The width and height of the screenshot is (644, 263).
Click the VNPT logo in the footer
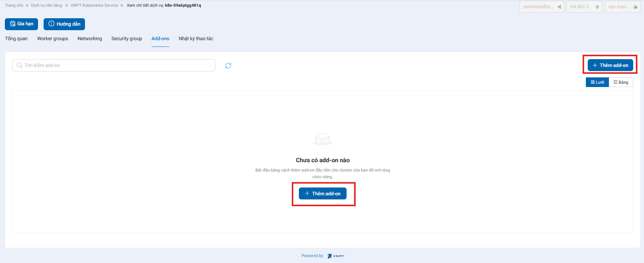tap(335, 256)
